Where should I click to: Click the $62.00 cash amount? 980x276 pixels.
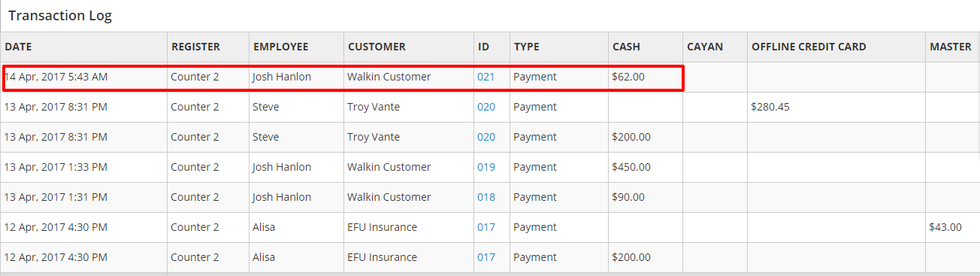click(x=628, y=77)
